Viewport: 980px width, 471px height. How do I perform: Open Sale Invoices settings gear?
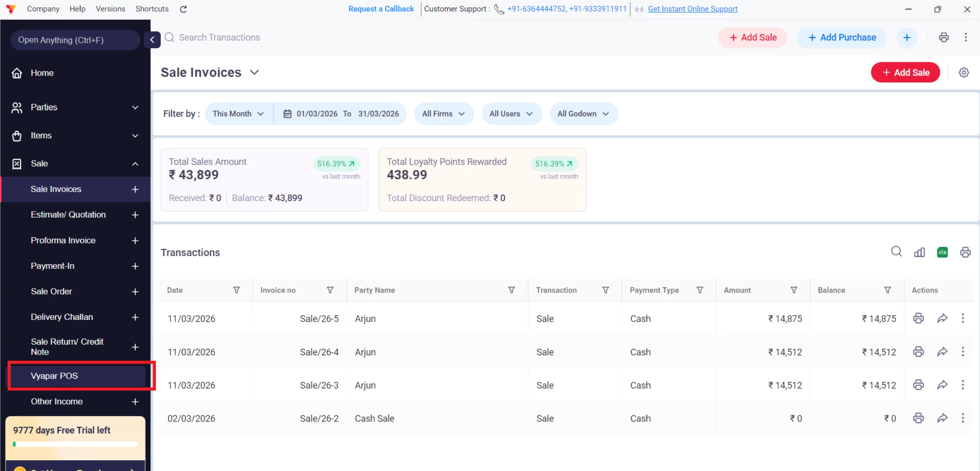pyautogui.click(x=964, y=72)
